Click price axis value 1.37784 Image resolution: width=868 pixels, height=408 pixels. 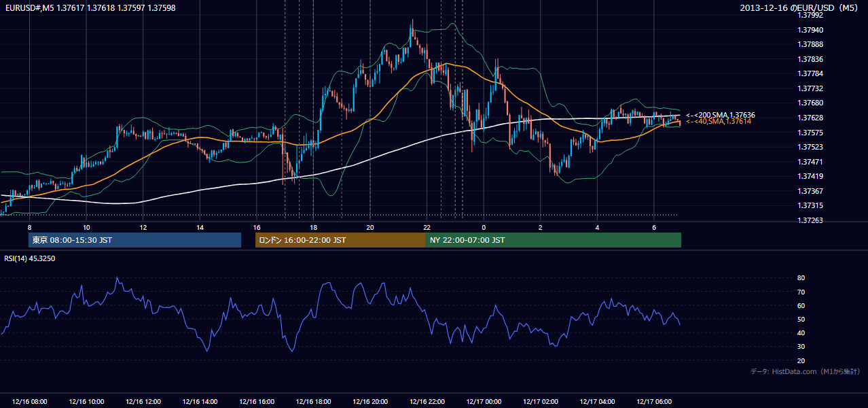[x=811, y=73]
